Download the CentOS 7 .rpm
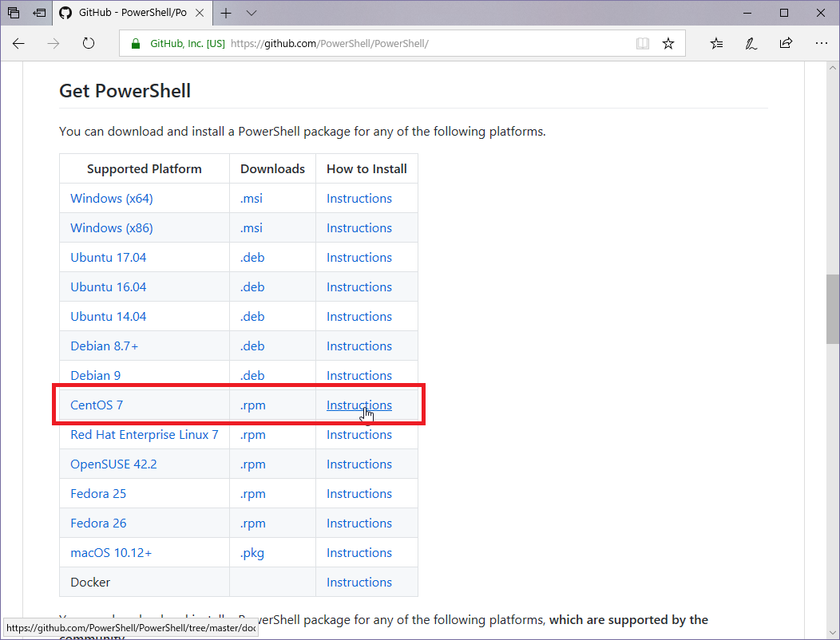Screen dimensions: 840x640 coord(253,405)
